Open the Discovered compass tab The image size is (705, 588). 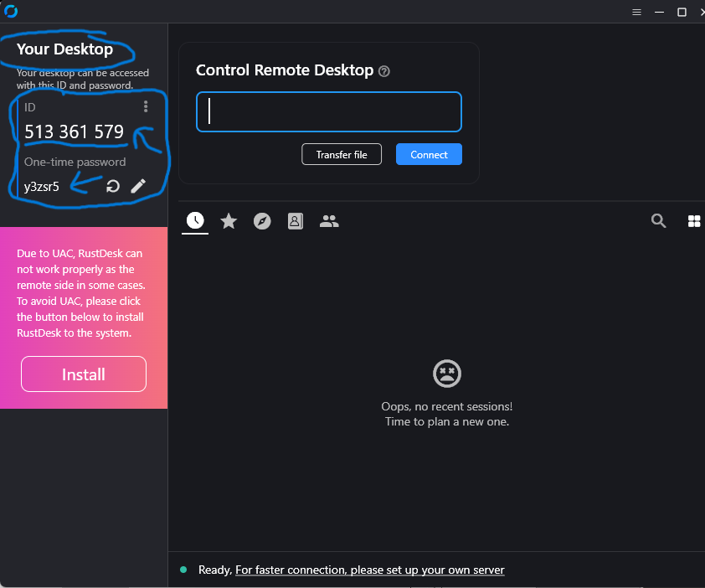[262, 221]
